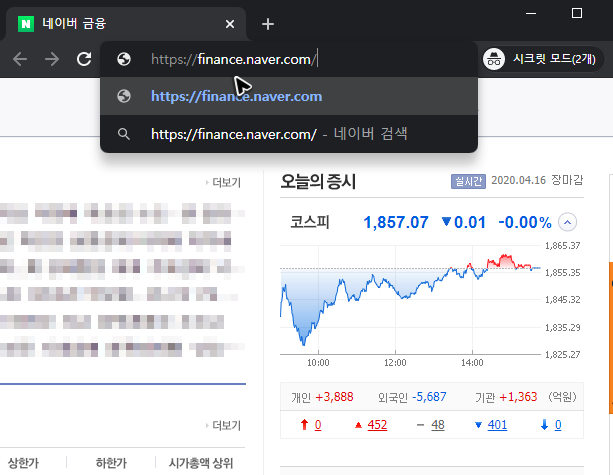The height and width of the screenshot is (475, 613).
Task: Click into the address bar URL text
Action: (x=233, y=59)
